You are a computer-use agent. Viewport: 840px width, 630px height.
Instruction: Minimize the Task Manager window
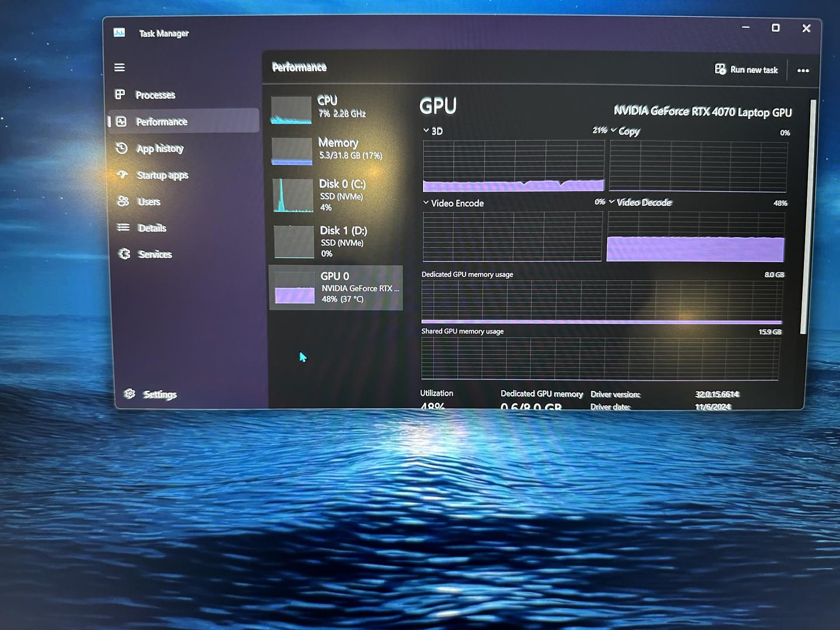745,27
